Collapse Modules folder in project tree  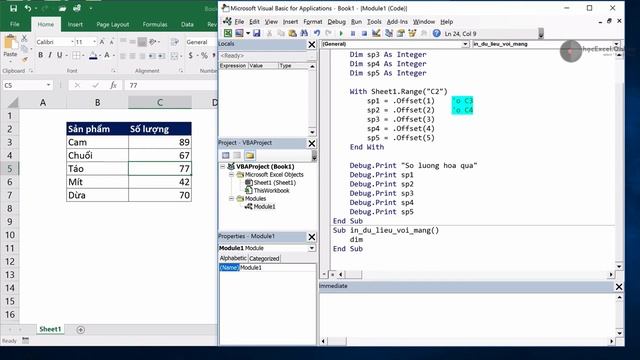click(x=231, y=199)
